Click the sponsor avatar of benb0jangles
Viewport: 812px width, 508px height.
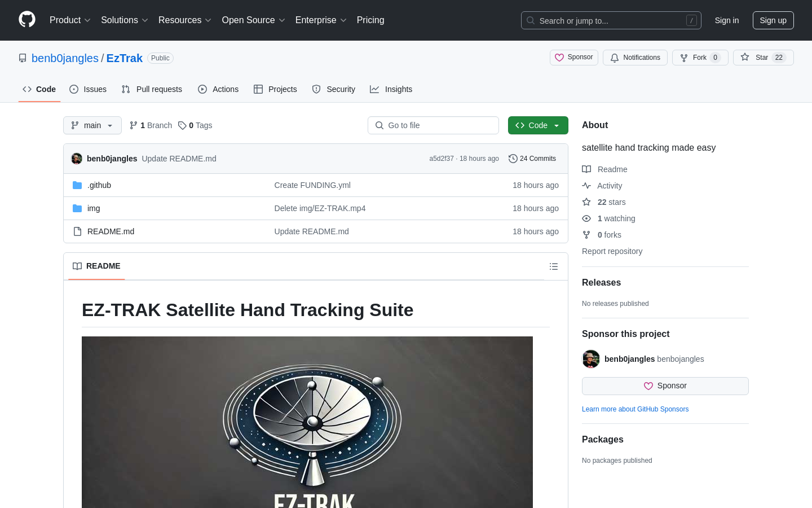[591, 359]
